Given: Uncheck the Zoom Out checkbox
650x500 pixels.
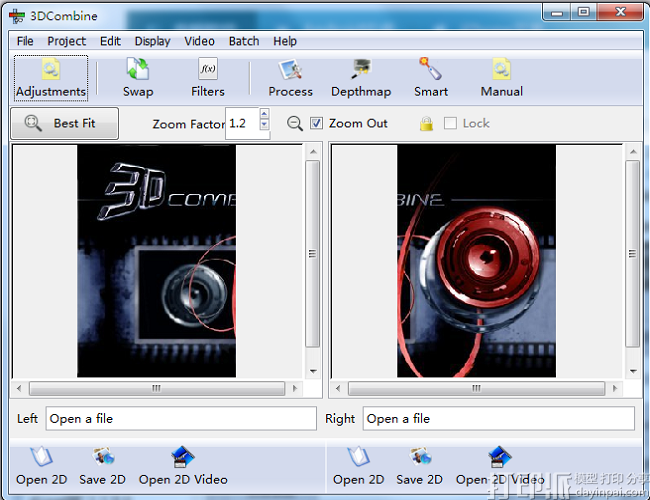Looking at the screenshot, I should (316, 123).
